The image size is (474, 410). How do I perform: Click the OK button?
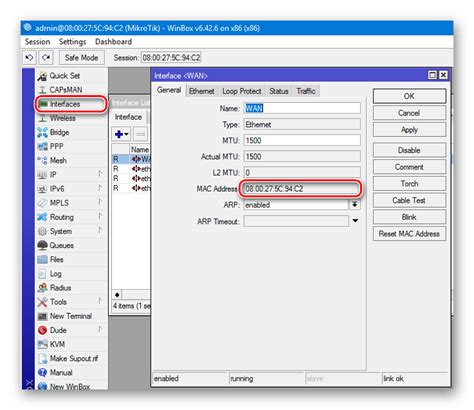click(409, 96)
